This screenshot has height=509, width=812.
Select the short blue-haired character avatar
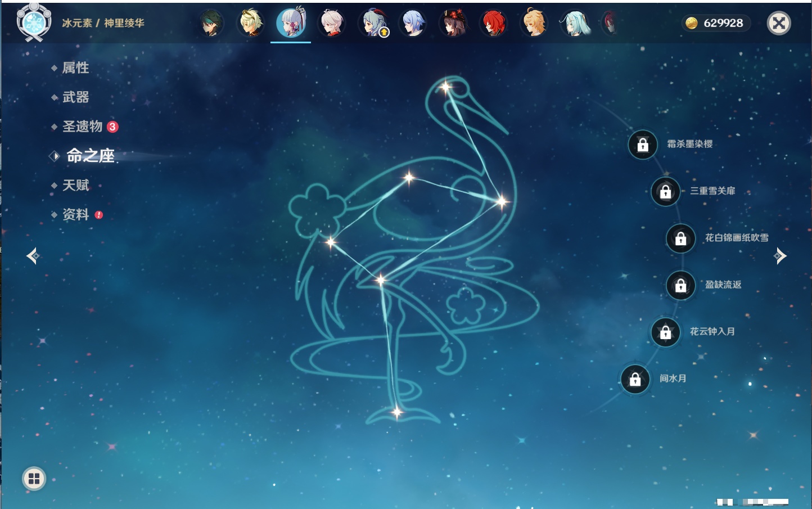[x=413, y=23]
